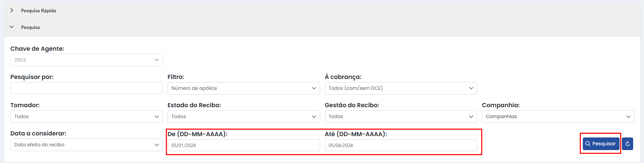The width and height of the screenshot is (644, 163).
Task: Open the Estado do Recibo dropdown
Action: tap(243, 116)
